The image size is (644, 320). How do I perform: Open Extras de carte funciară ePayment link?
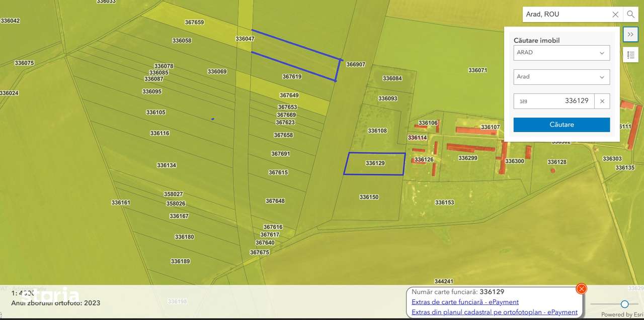(x=465, y=302)
